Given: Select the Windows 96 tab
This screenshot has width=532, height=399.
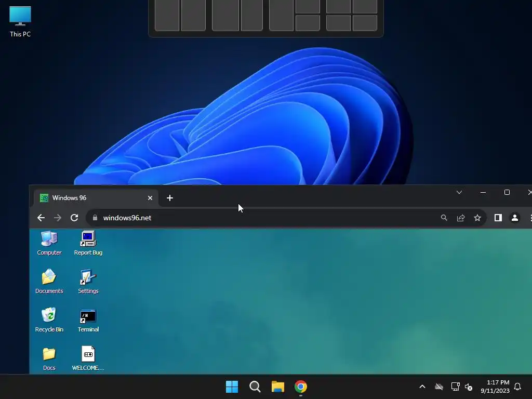Looking at the screenshot, I should pyautogui.click(x=96, y=198).
